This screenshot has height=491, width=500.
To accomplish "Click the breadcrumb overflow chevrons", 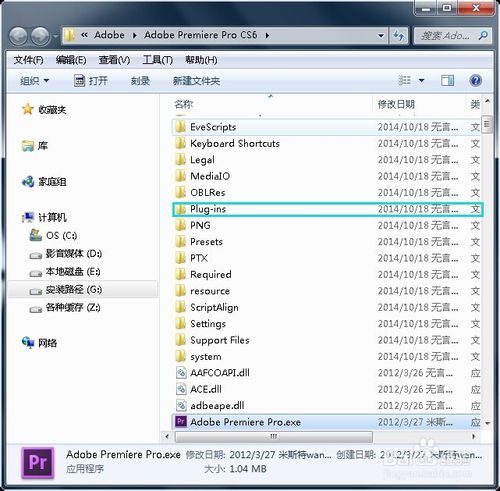I will coord(84,35).
